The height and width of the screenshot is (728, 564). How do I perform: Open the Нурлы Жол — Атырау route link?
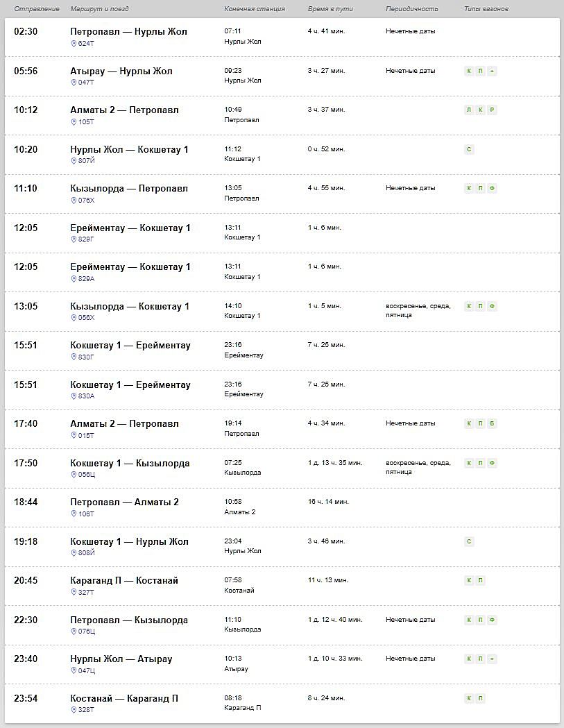click(x=121, y=659)
